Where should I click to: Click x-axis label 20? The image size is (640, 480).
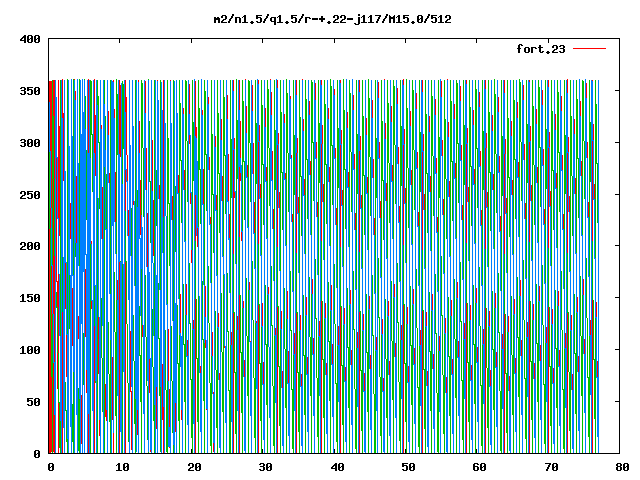[x=194, y=467]
